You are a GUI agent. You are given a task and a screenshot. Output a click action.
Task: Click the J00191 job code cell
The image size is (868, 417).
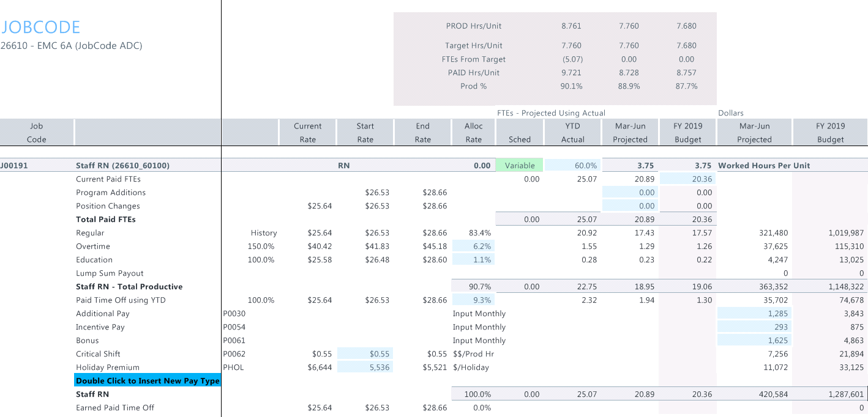[x=15, y=165]
